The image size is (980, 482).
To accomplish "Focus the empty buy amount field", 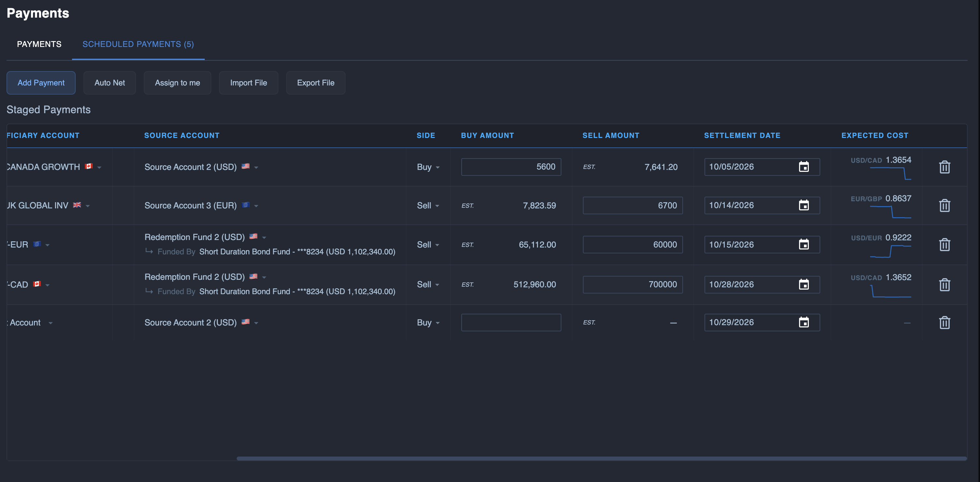I will click(x=511, y=322).
